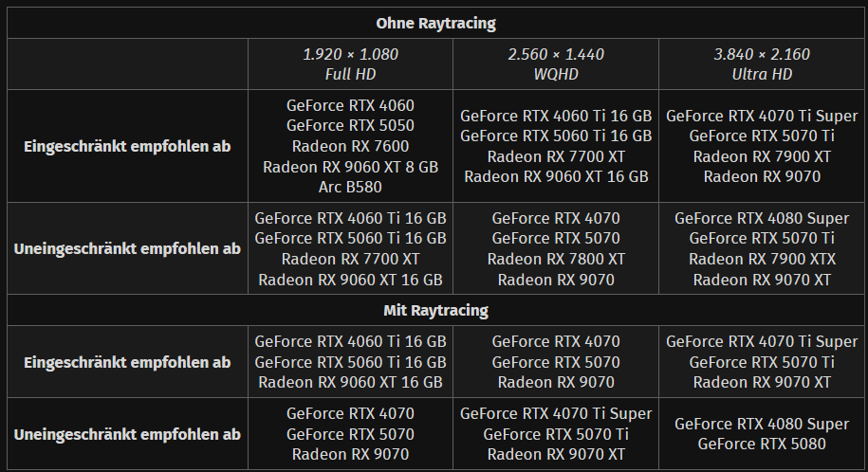Click the 'Ohne Raytracing' section header

tap(435, 24)
